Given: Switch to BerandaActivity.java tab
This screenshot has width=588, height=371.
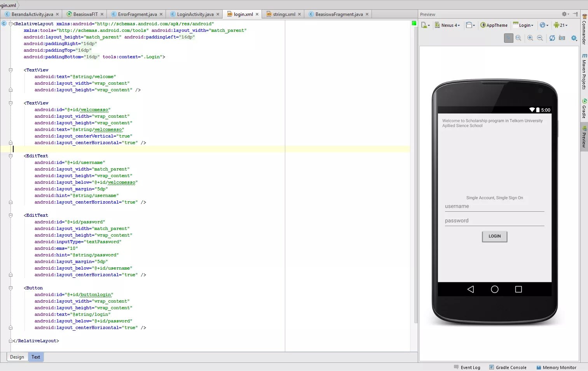Looking at the screenshot, I should point(32,14).
